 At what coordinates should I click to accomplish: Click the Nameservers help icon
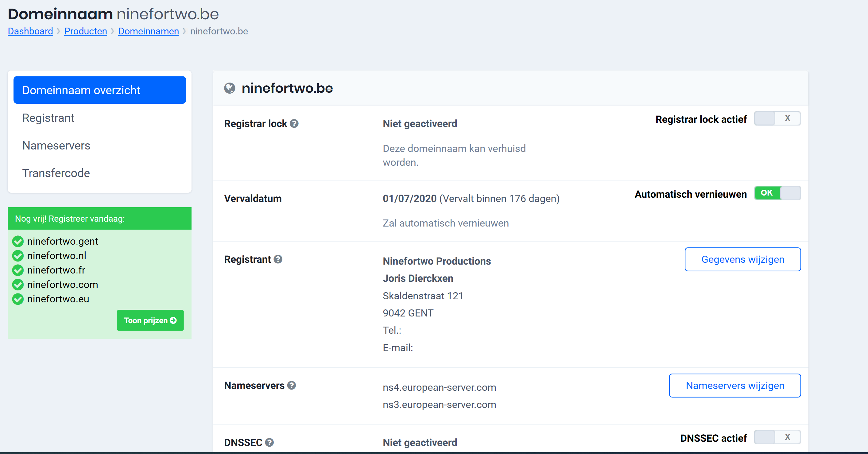pos(292,385)
